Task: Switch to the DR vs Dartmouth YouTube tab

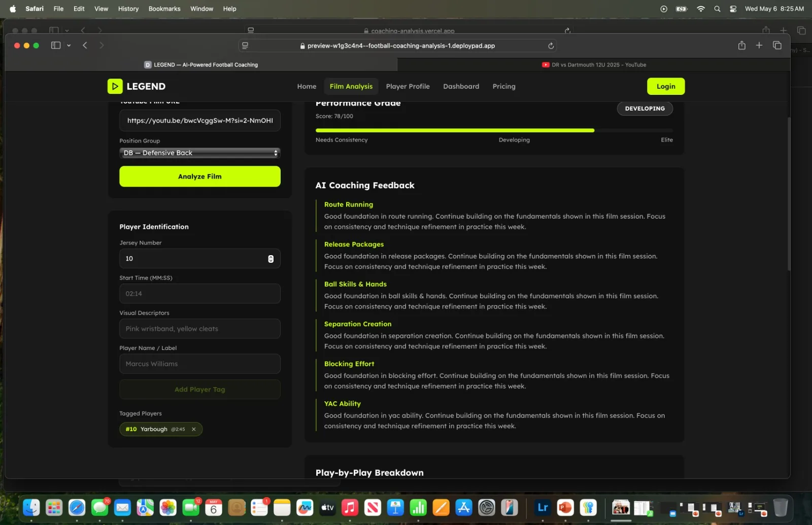Action: click(x=594, y=65)
